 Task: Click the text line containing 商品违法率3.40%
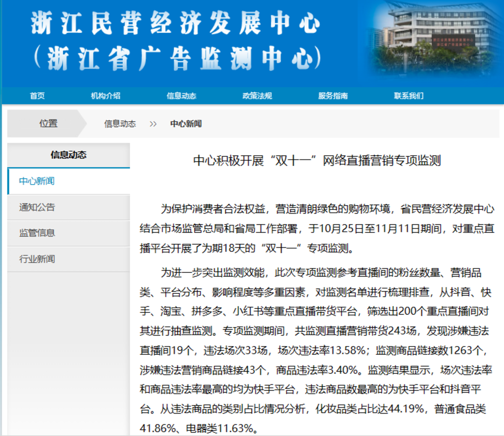(x=315, y=370)
